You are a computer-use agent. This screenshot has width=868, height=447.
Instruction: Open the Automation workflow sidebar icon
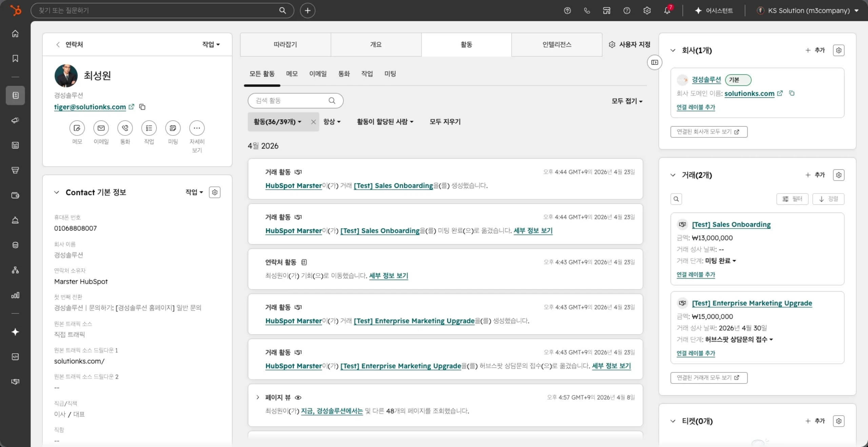click(15, 270)
